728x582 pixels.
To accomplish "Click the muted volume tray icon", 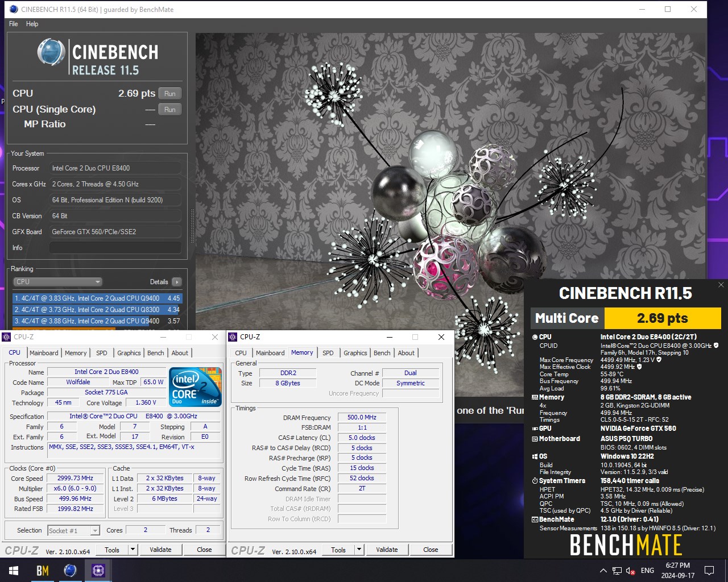I will [x=631, y=571].
